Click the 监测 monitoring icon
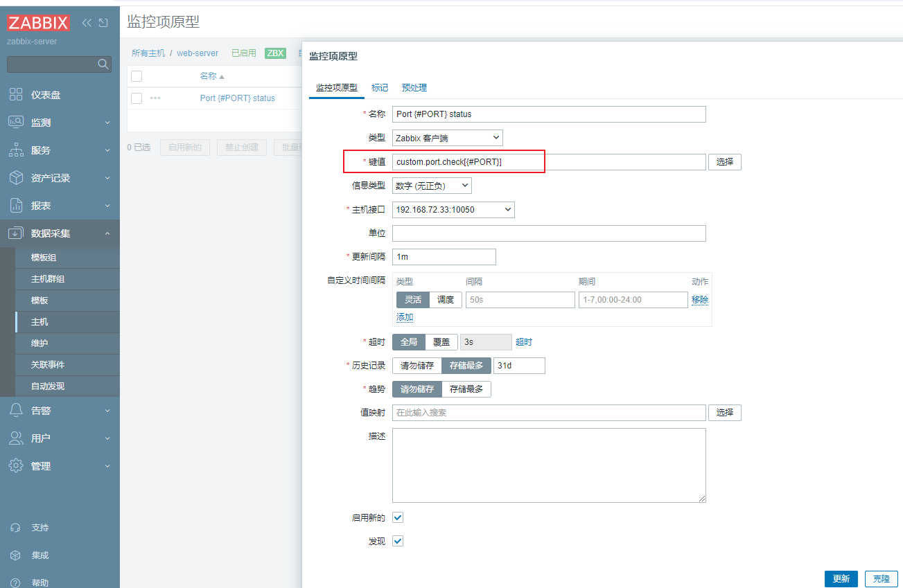The image size is (903, 588). click(x=16, y=123)
